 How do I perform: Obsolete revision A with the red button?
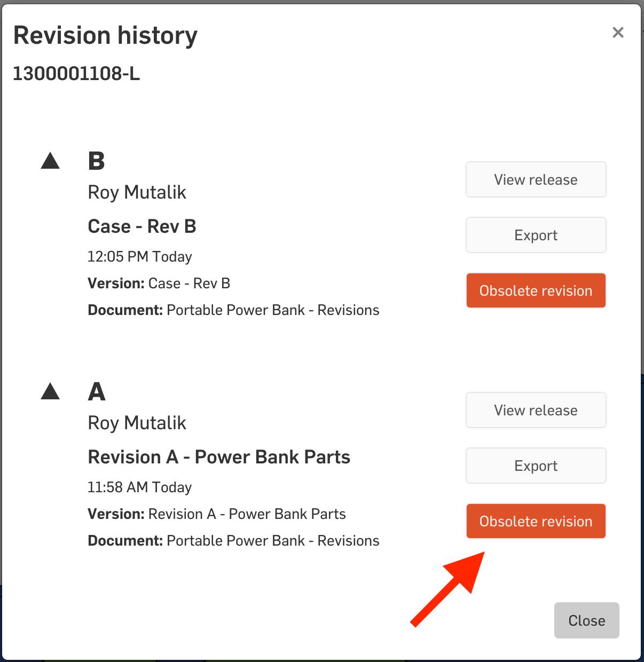pos(536,521)
